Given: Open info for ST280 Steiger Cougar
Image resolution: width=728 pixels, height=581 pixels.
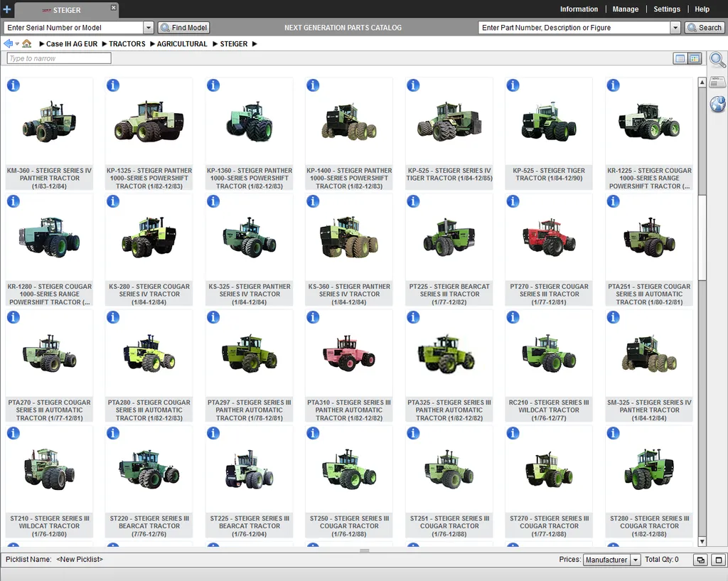Looking at the screenshot, I should click(614, 433).
